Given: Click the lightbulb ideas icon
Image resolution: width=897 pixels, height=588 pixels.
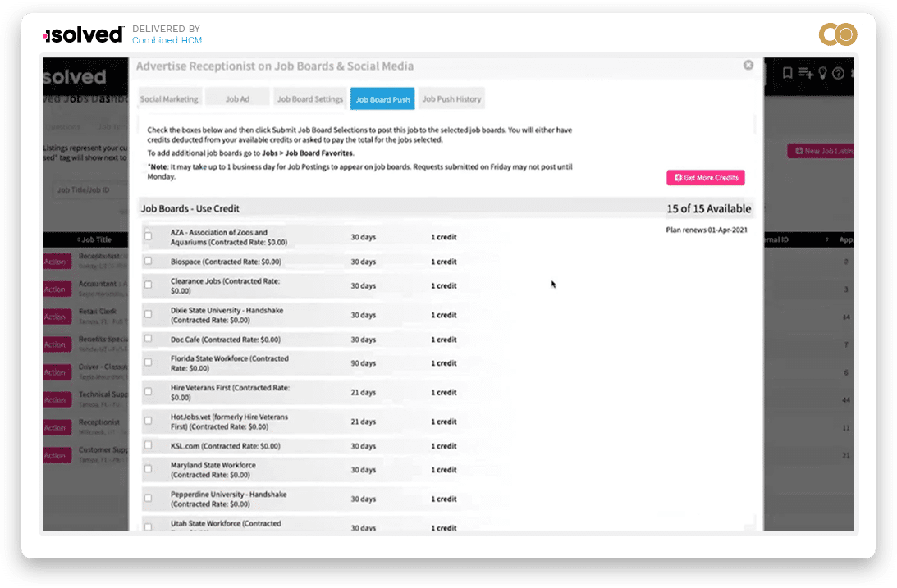Looking at the screenshot, I should click(822, 73).
